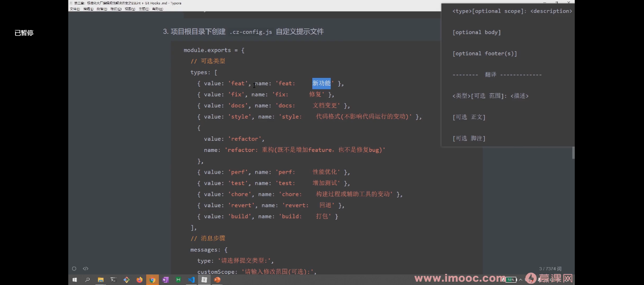Screen dimensions: 644x285
Task: Open the 段落(P) menu
Action: pos(102,9)
